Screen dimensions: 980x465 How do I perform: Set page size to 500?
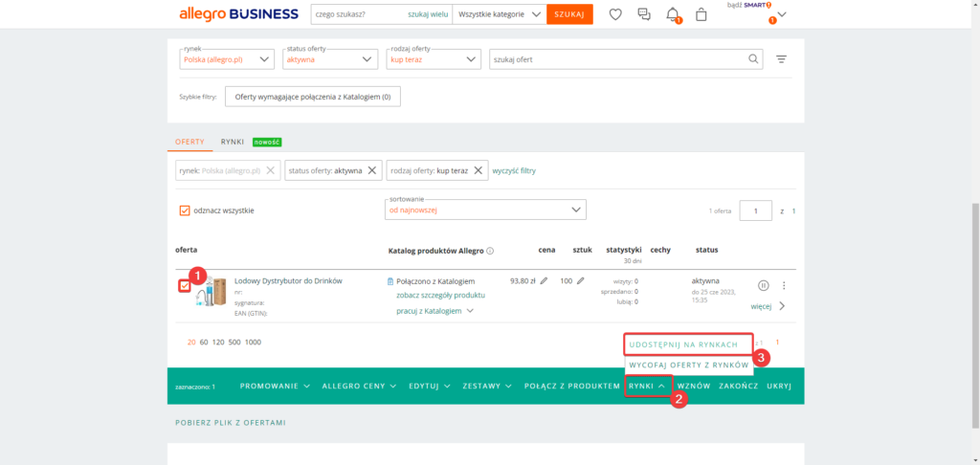235,343
